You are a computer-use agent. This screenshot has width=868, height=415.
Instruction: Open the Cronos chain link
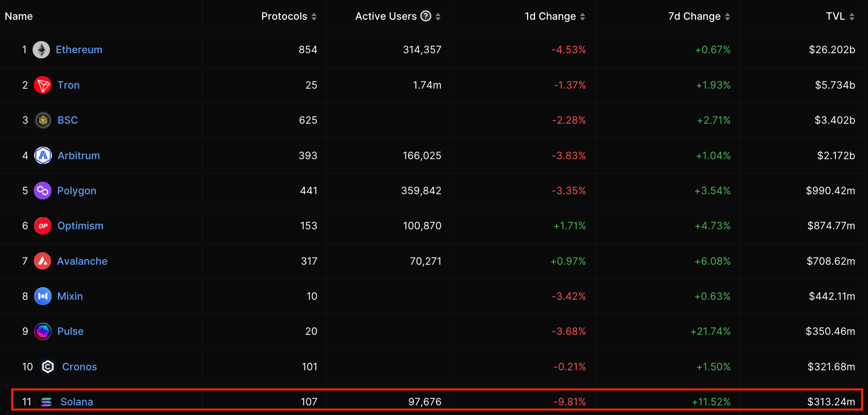click(x=79, y=367)
